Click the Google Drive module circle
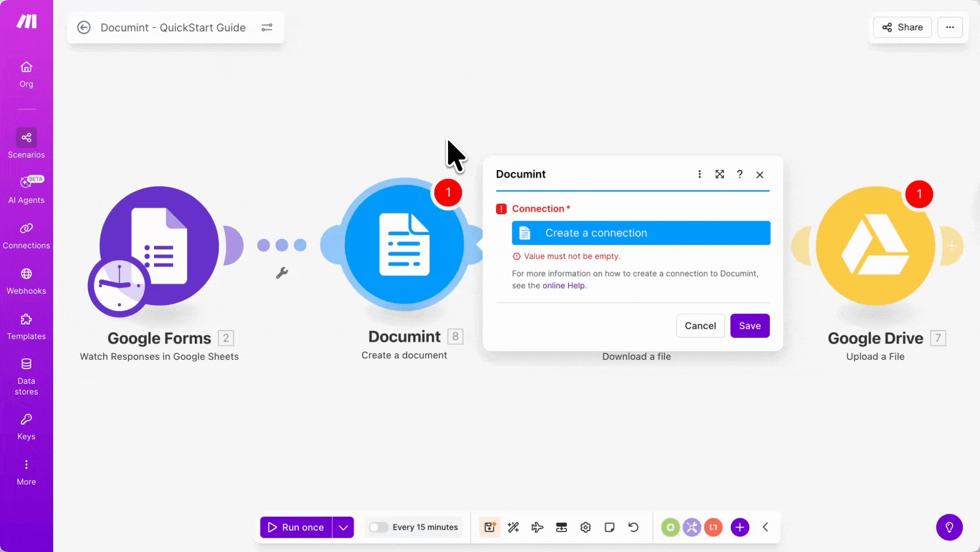This screenshot has width=980, height=552. (x=875, y=246)
